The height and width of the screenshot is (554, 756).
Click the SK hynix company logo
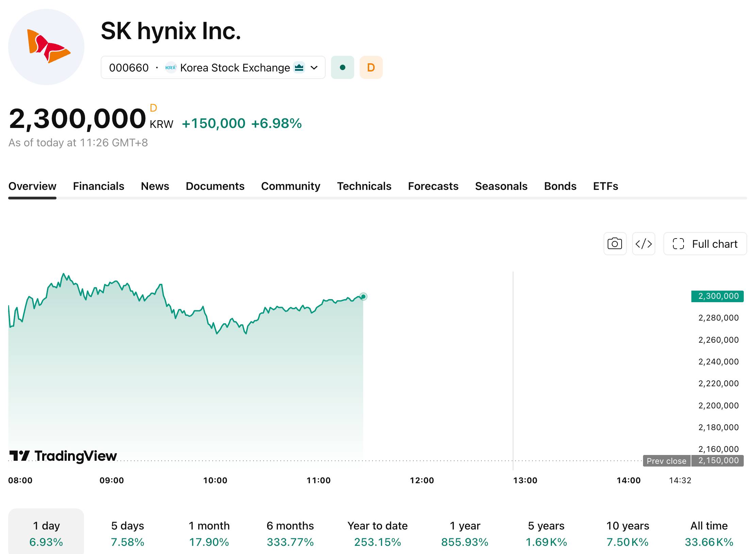pos(46,47)
